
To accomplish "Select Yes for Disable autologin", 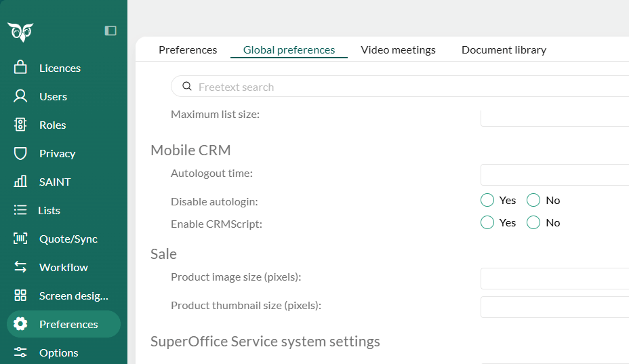I will (487, 200).
